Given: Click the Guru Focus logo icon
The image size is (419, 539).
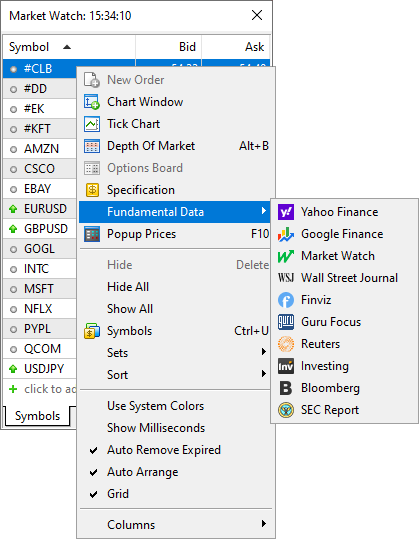Looking at the screenshot, I should click(x=286, y=322).
